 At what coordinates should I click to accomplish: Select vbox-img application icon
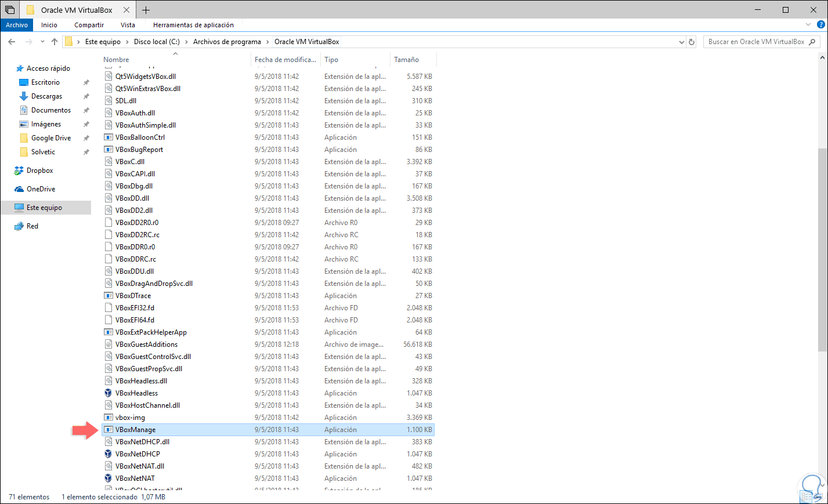108,418
